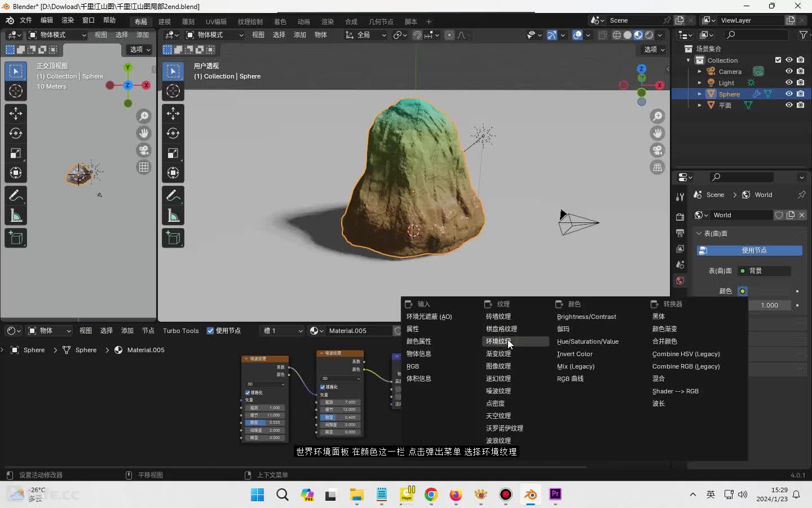Hide the Light object in outliner
The height and width of the screenshot is (508, 812).
(789, 82)
